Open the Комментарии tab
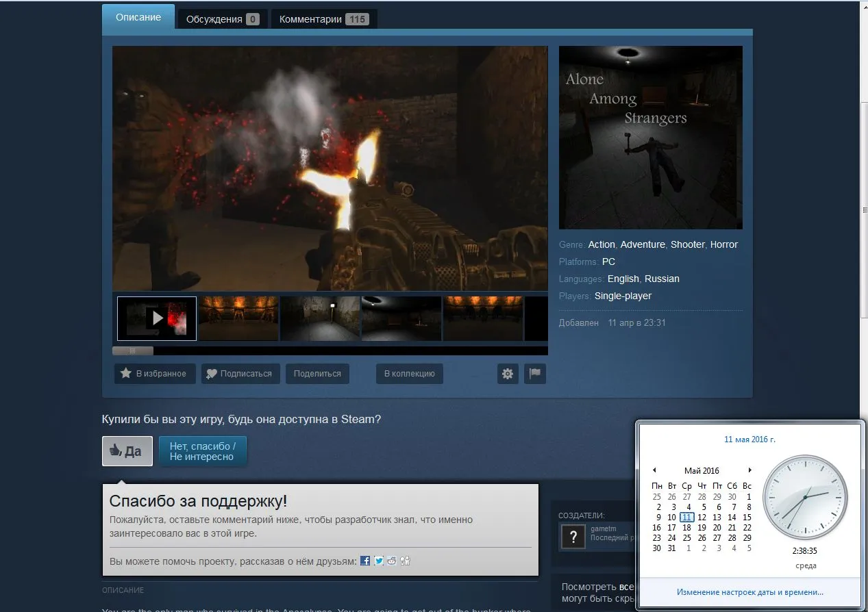868x612 pixels. click(x=324, y=19)
